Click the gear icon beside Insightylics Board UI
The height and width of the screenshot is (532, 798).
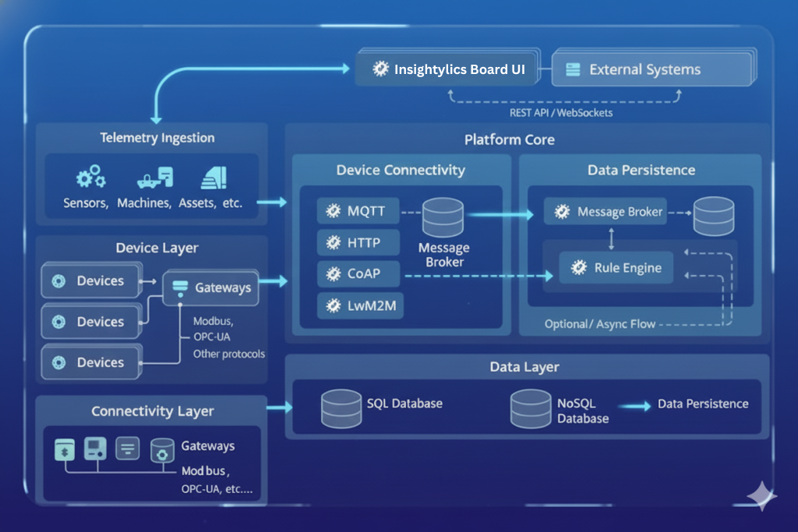pyautogui.click(x=380, y=69)
